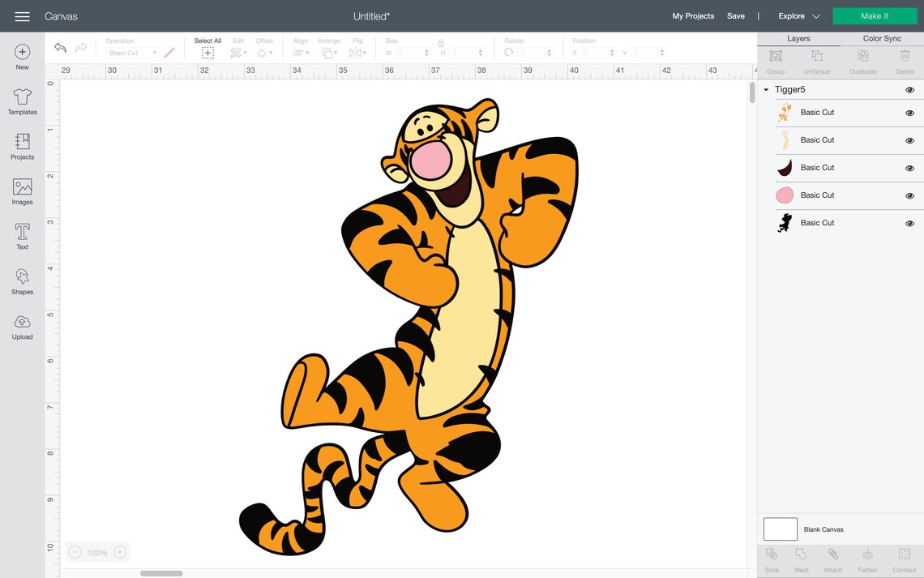Viewport: 924px width, 578px height.
Task: Click the Blank Canvas color swatch
Action: pyautogui.click(x=780, y=529)
